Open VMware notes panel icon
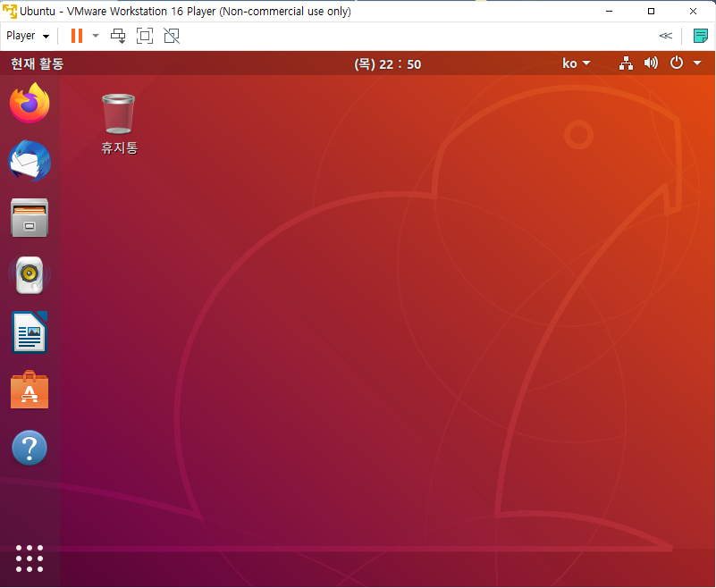Image resolution: width=716 pixels, height=588 pixels. pos(701,36)
